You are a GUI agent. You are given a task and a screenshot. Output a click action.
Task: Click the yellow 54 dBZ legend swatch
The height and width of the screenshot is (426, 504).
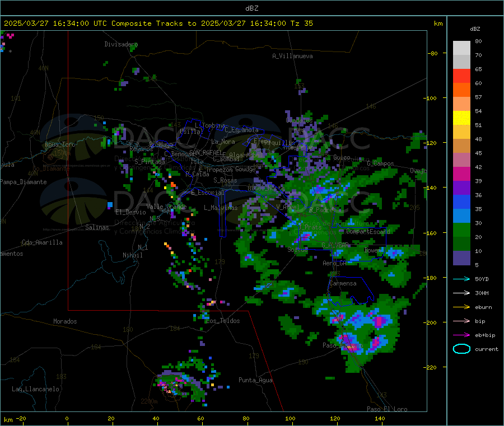461,118
